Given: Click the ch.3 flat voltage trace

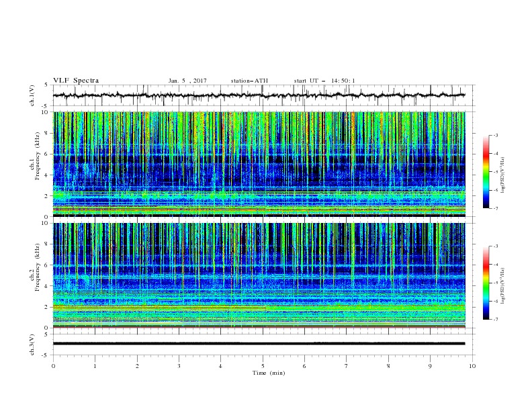Looking at the screenshot, I should tap(259, 344).
